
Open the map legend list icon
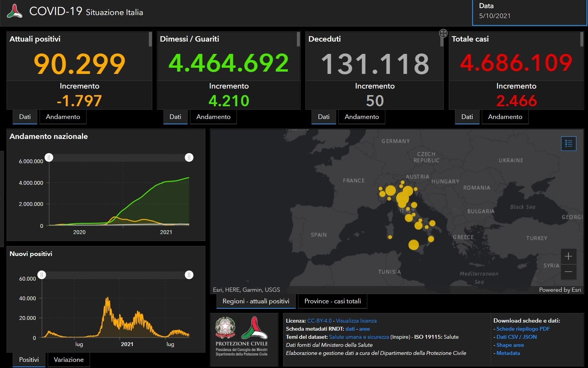568,144
